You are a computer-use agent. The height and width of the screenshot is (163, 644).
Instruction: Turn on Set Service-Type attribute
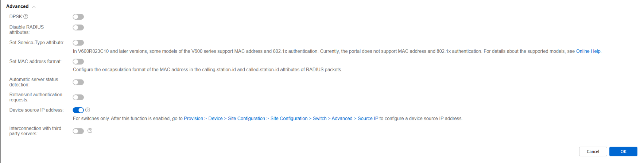[78, 43]
